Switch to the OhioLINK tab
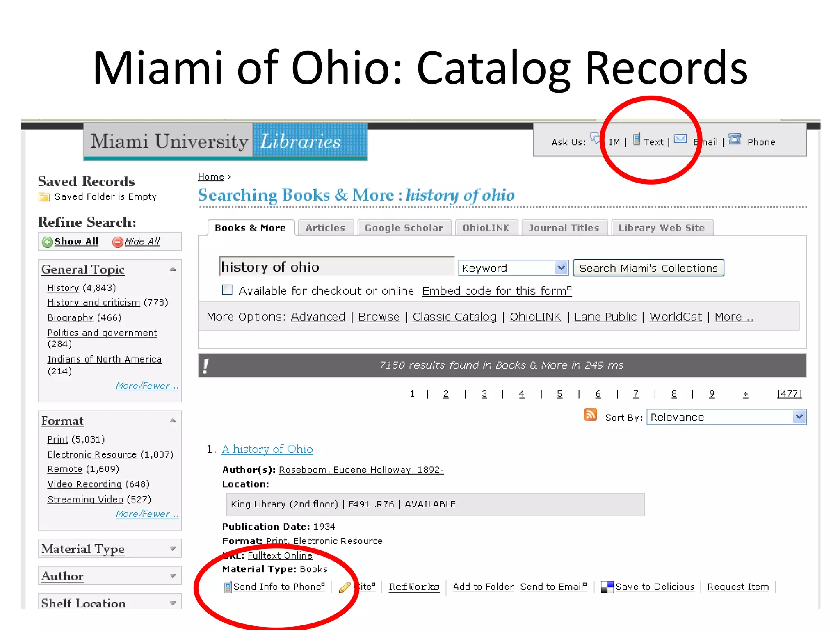 pos(486,228)
